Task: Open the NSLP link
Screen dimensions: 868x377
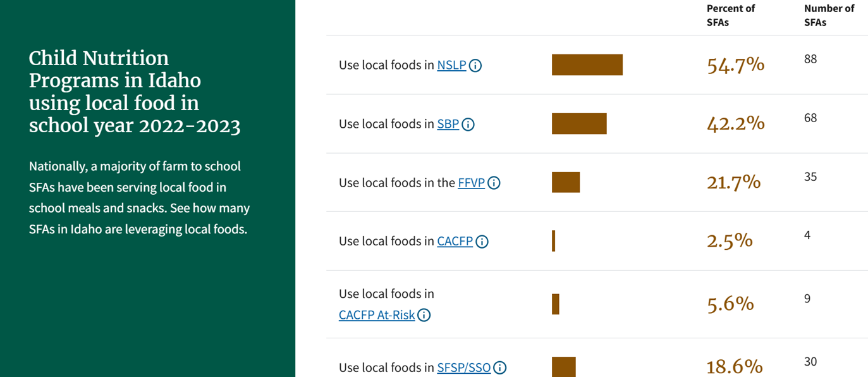Action: pyautogui.click(x=451, y=65)
